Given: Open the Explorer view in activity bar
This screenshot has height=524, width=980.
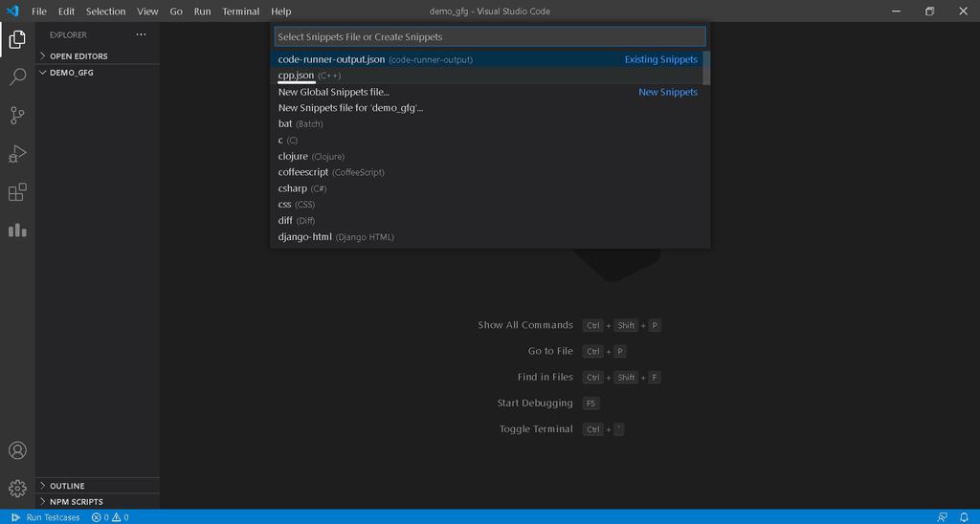Looking at the screenshot, I should [x=17, y=39].
